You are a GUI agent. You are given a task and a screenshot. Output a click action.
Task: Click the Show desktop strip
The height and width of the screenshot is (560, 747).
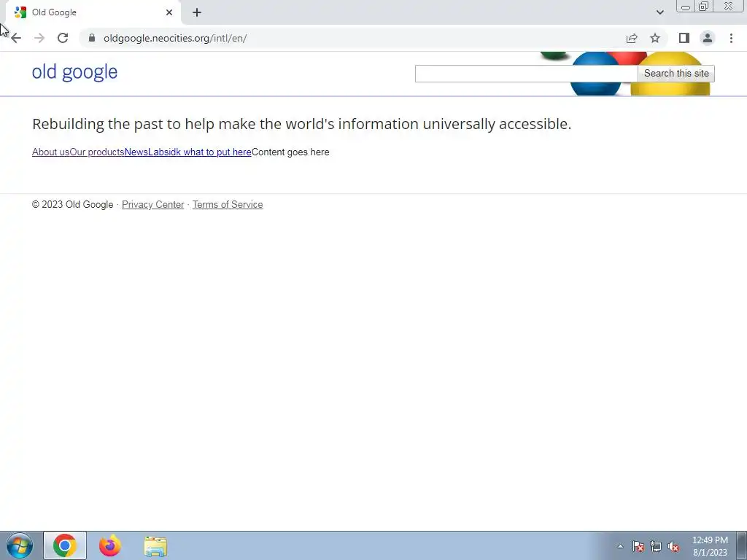point(742,545)
